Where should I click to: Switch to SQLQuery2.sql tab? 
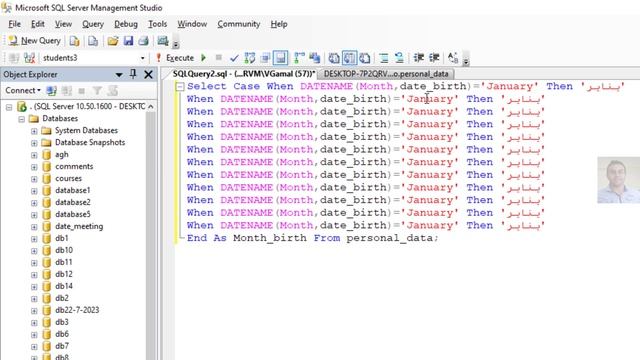(x=244, y=74)
